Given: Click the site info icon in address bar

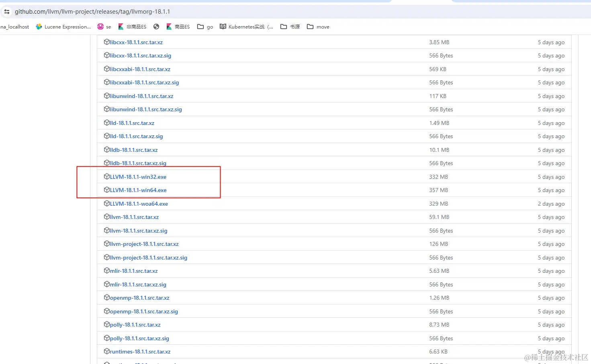Looking at the screenshot, I should tap(7, 12).
